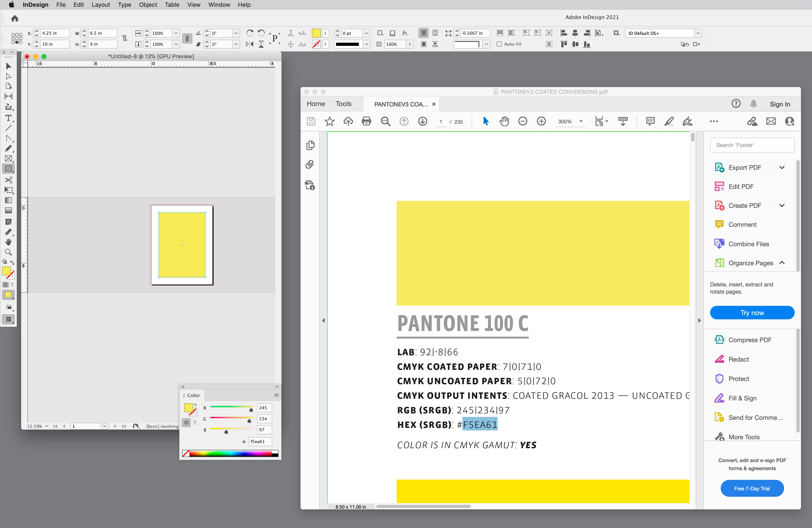Open the Object menu
The height and width of the screenshot is (528, 812).
click(x=148, y=5)
